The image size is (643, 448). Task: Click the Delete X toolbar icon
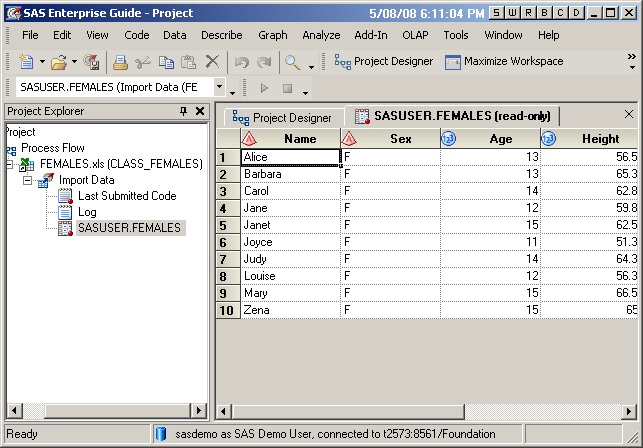click(x=212, y=62)
